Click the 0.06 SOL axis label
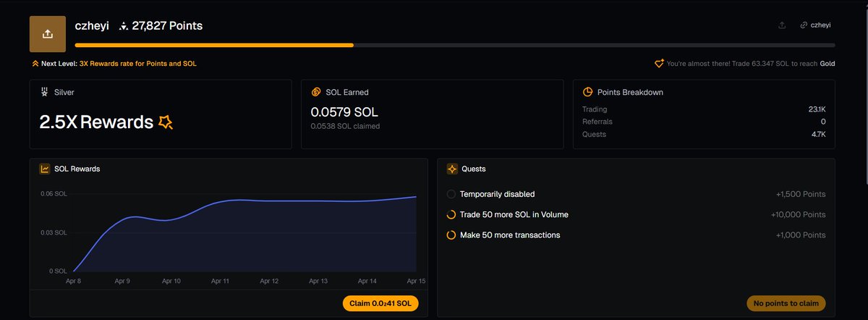Viewport: 868px width, 320px height. pyautogui.click(x=54, y=194)
